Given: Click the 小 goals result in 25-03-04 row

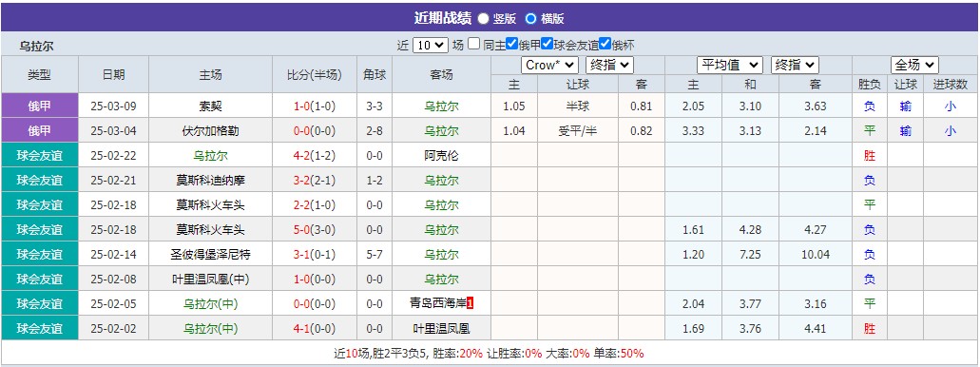Looking at the screenshot, I should (x=950, y=130).
